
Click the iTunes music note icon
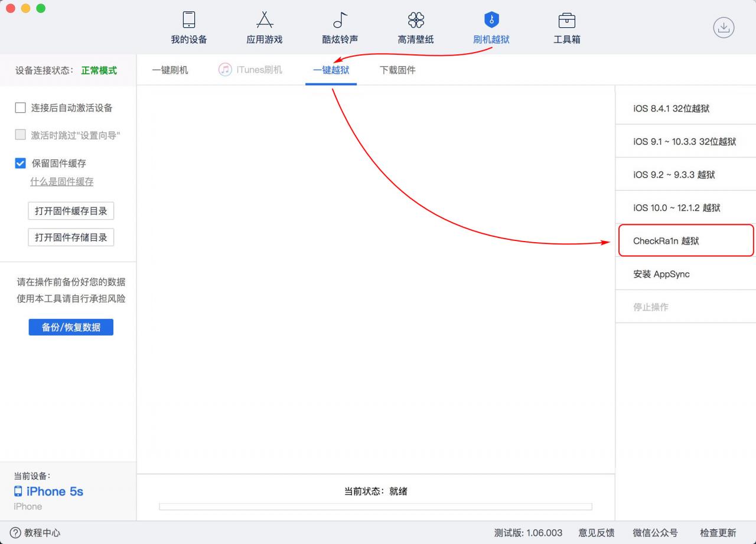pos(225,70)
